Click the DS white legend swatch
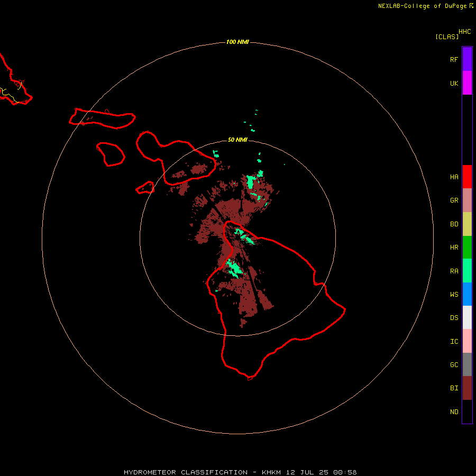This screenshot has width=476, height=476. click(467, 317)
